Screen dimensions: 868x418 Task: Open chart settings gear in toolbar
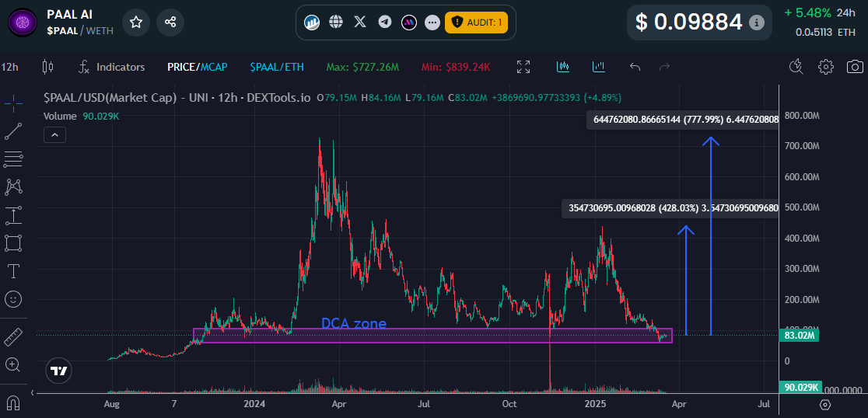(826, 67)
